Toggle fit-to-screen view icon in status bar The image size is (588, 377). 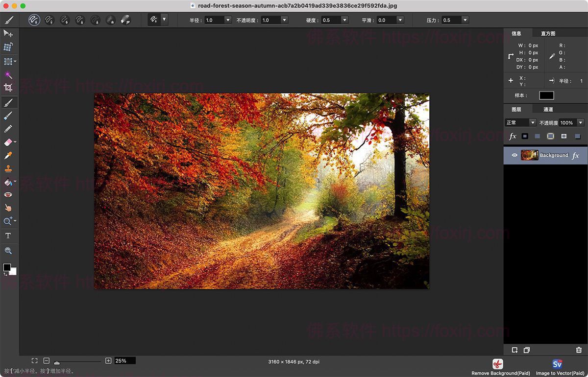click(x=34, y=361)
